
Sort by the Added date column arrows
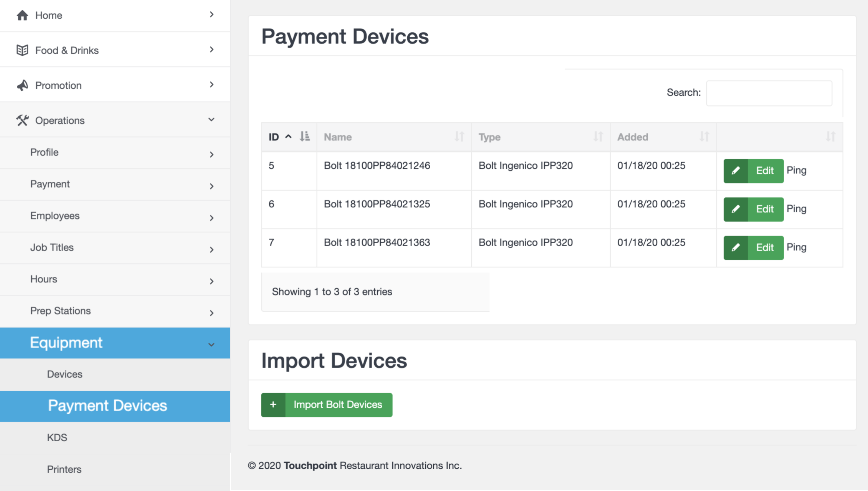pyautogui.click(x=704, y=136)
